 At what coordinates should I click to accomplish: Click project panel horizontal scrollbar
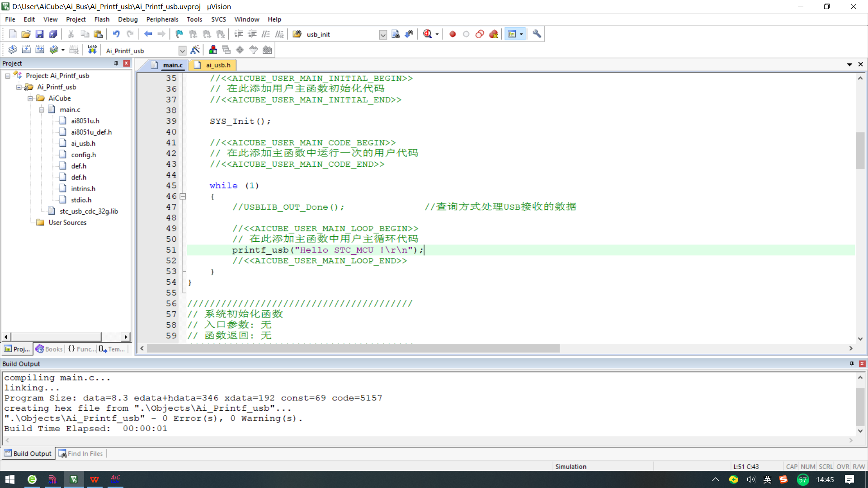[x=56, y=337]
